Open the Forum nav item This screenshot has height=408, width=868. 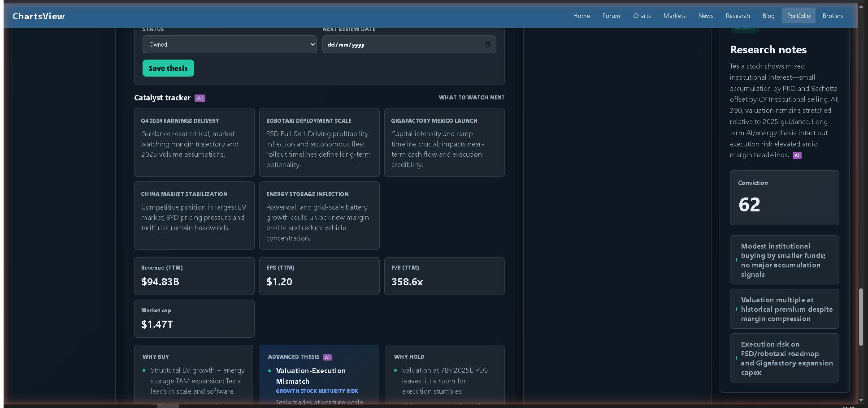tap(611, 16)
